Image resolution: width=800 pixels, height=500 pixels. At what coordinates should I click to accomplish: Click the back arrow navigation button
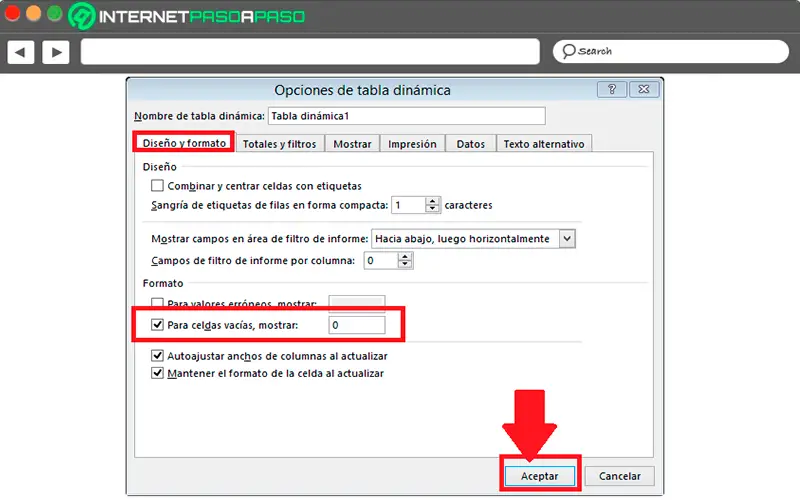click(21, 52)
